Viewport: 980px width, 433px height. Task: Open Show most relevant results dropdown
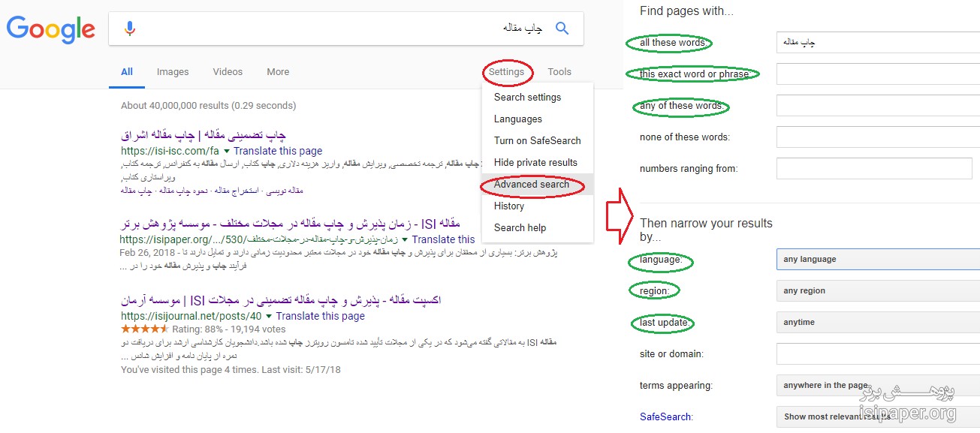pyautogui.click(x=878, y=416)
